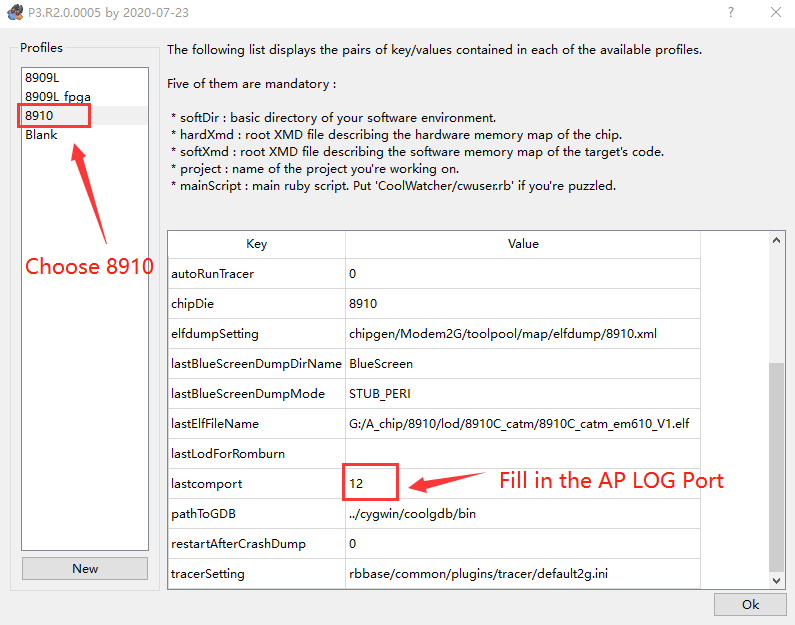795x625 pixels.
Task: Select the tracerSetting value cell
Action: click(523, 574)
